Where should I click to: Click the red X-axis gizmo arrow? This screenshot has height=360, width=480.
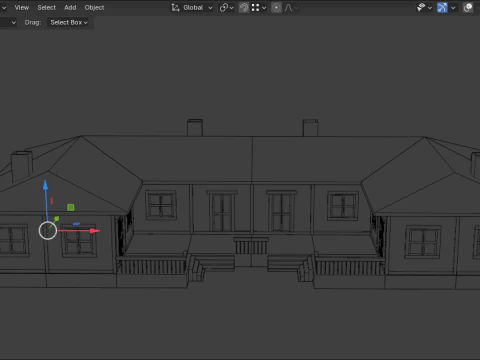pos(95,231)
